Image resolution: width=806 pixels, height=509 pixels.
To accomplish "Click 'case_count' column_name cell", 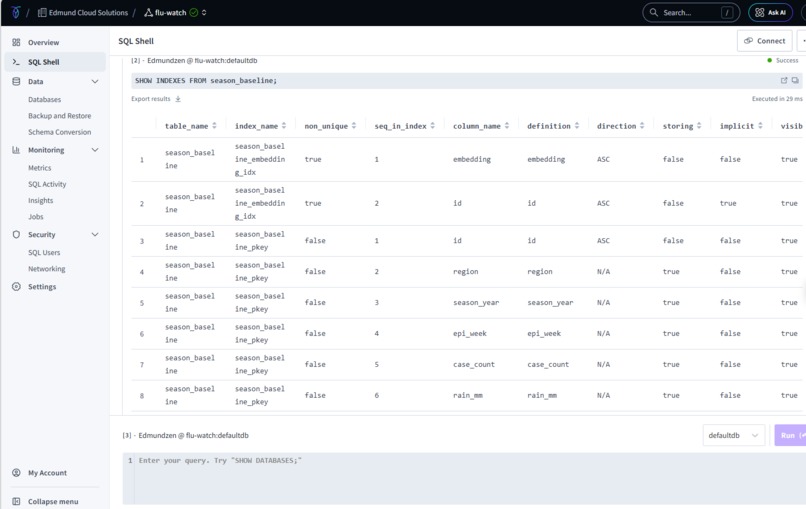I will pos(474,364).
